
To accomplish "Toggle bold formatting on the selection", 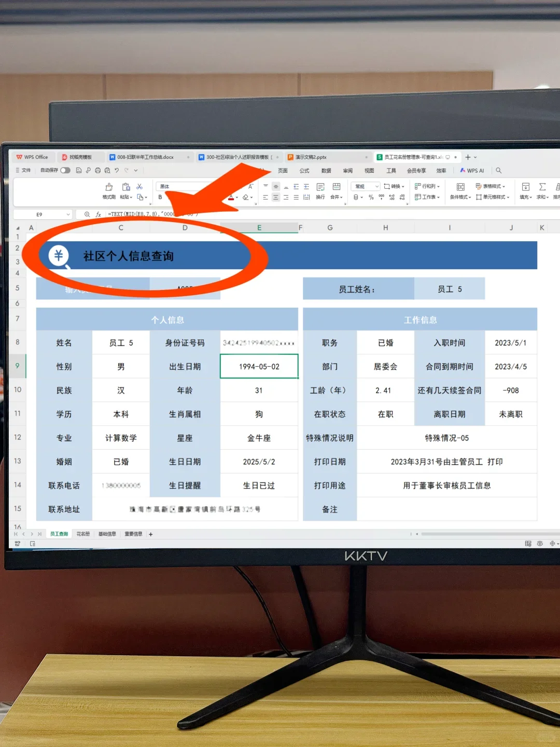I will coord(160,197).
